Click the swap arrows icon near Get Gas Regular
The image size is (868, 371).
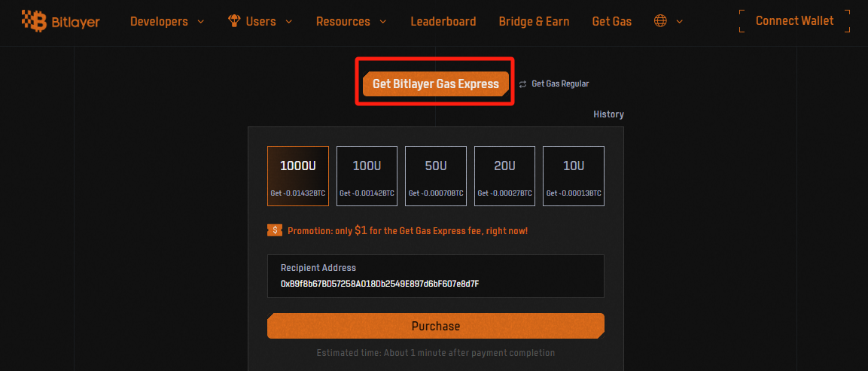(x=522, y=84)
